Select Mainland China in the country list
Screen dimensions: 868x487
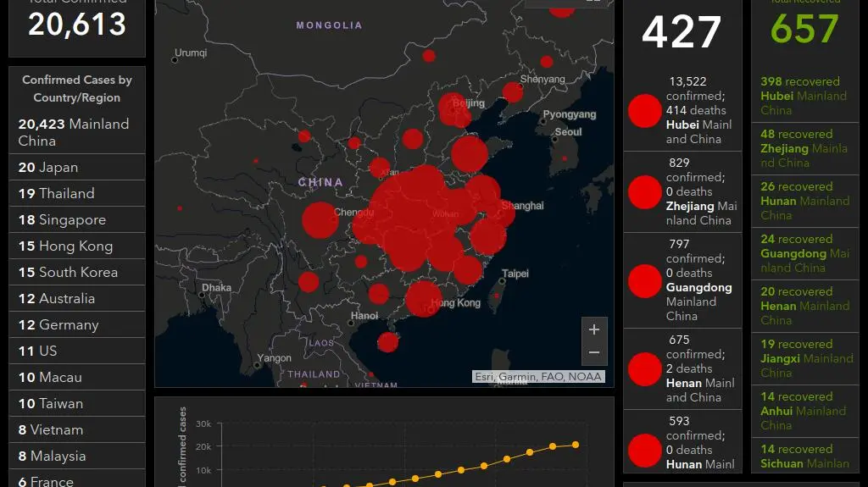click(76, 132)
